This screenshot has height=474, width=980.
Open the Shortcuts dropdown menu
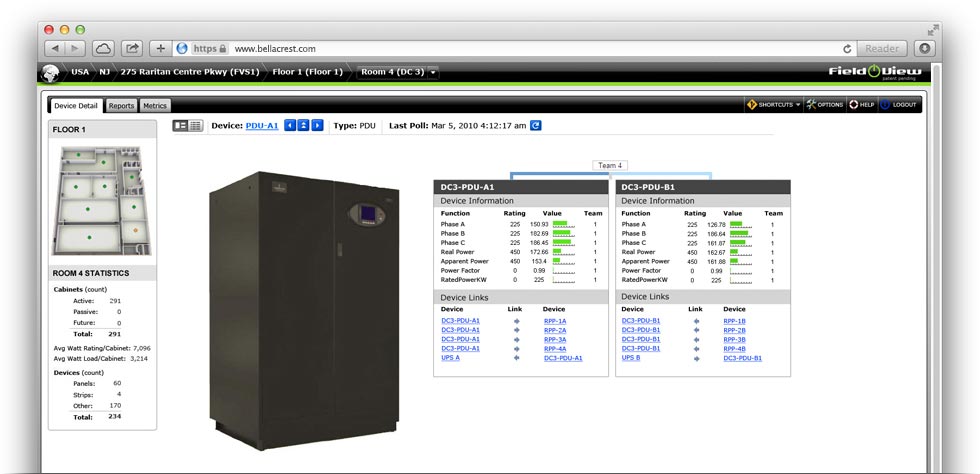click(774, 105)
